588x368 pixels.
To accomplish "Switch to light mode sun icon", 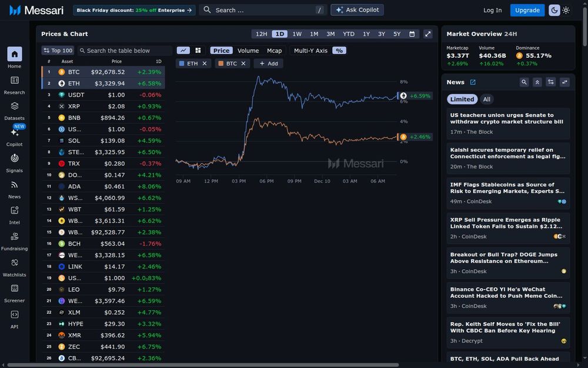I will tap(566, 10).
